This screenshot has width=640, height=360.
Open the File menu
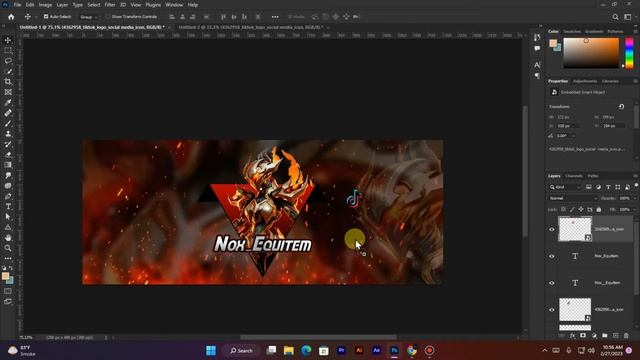coord(18,5)
